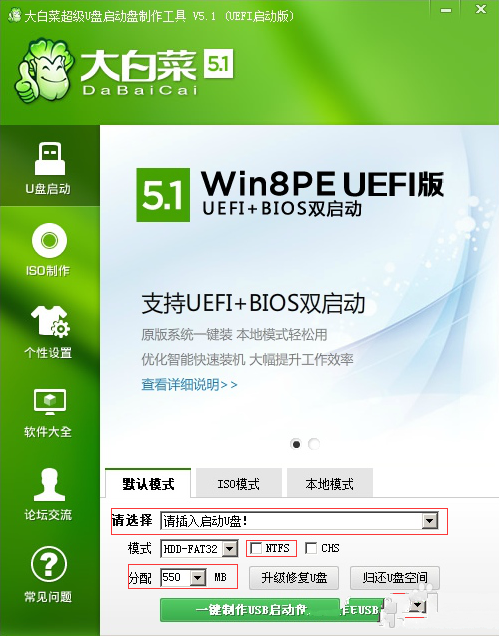499x636 pixels.
Task: Open 个性设置 shirt icon
Action: [50, 322]
